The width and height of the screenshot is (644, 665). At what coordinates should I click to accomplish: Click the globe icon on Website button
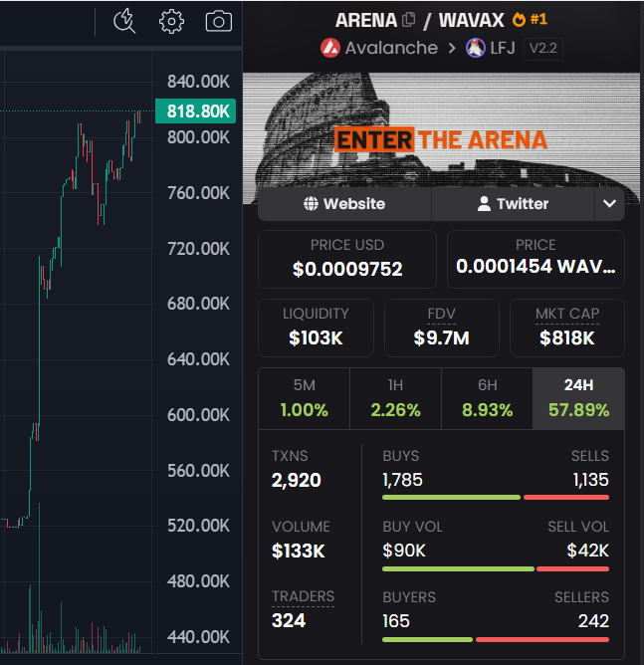pyautogui.click(x=311, y=203)
